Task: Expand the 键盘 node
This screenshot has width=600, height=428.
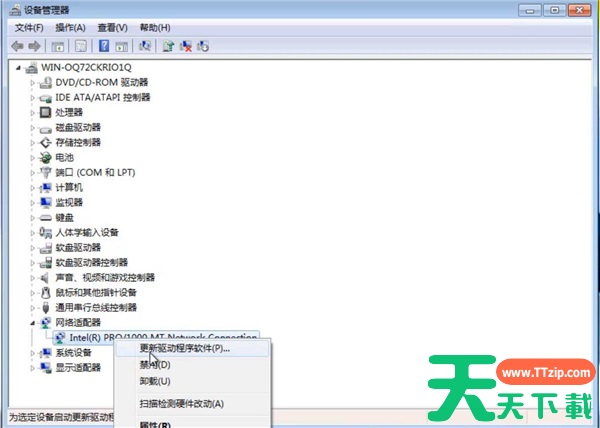Action: (33, 218)
